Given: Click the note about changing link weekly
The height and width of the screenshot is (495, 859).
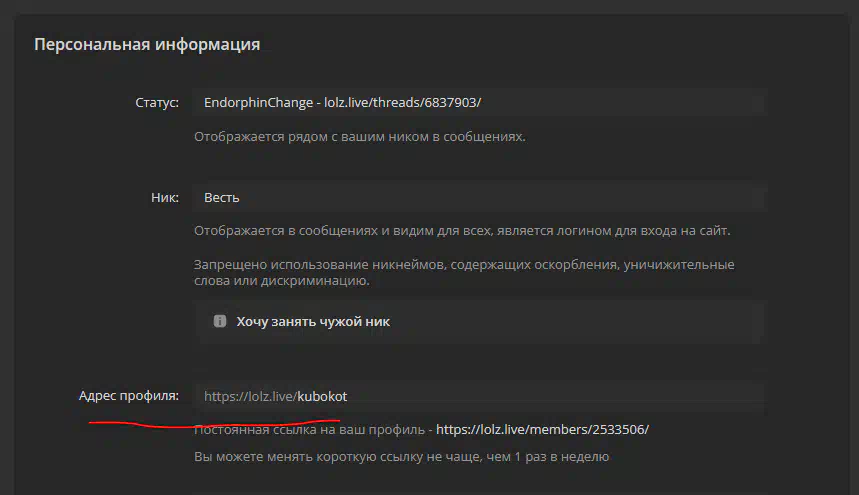Looking at the screenshot, I should pyautogui.click(x=401, y=457).
